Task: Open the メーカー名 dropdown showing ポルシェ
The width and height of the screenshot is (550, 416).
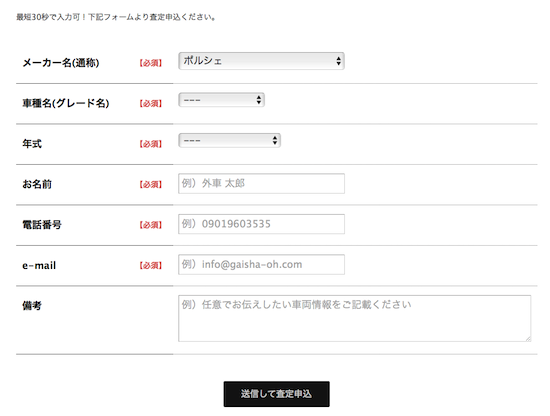Action: pyautogui.click(x=261, y=61)
